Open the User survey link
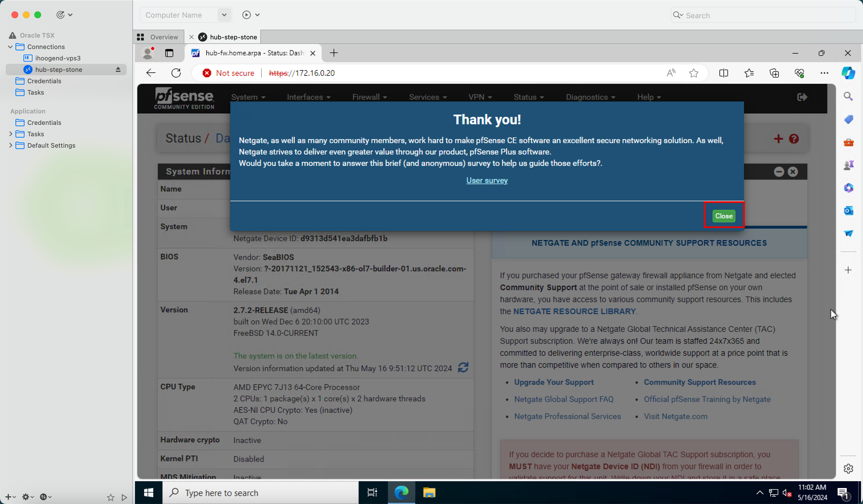Screen dimensions: 863x504 coord(487,180)
